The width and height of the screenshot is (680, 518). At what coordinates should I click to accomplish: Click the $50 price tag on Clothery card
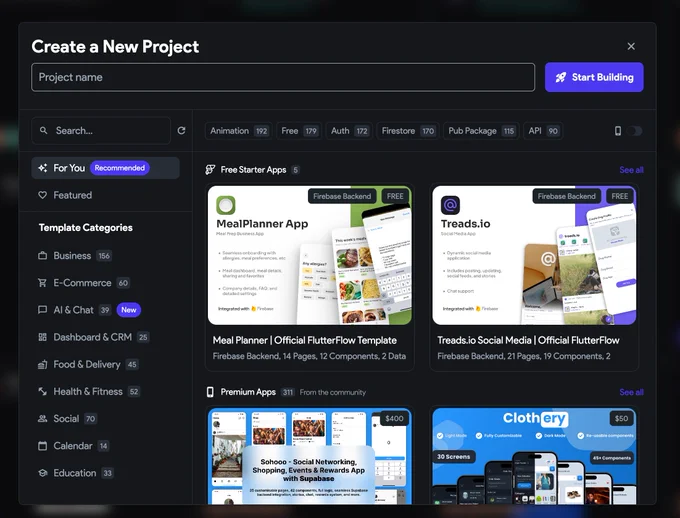621,419
